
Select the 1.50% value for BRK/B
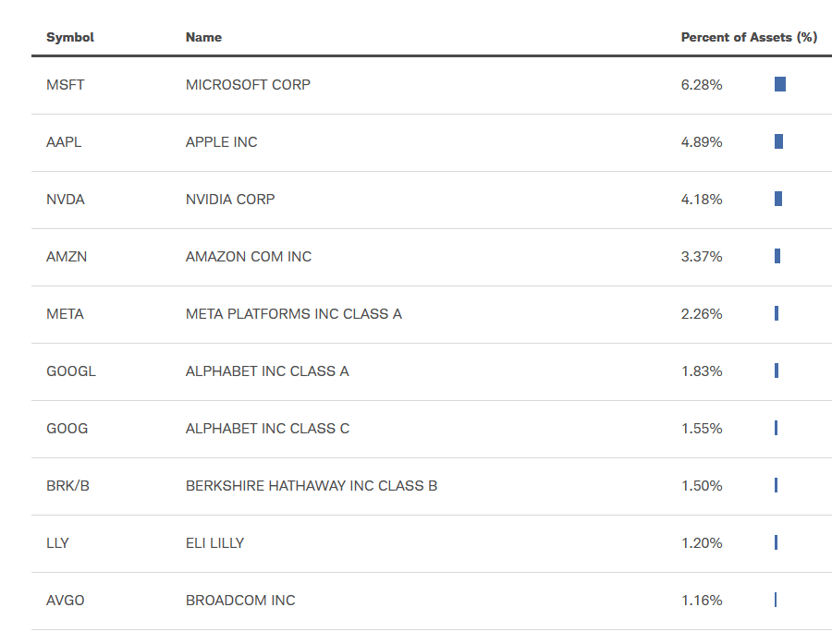click(x=702, y=486)
